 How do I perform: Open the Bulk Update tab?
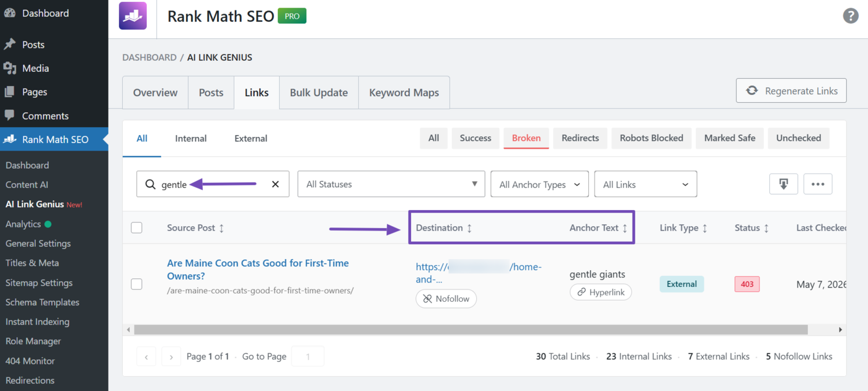319,92
